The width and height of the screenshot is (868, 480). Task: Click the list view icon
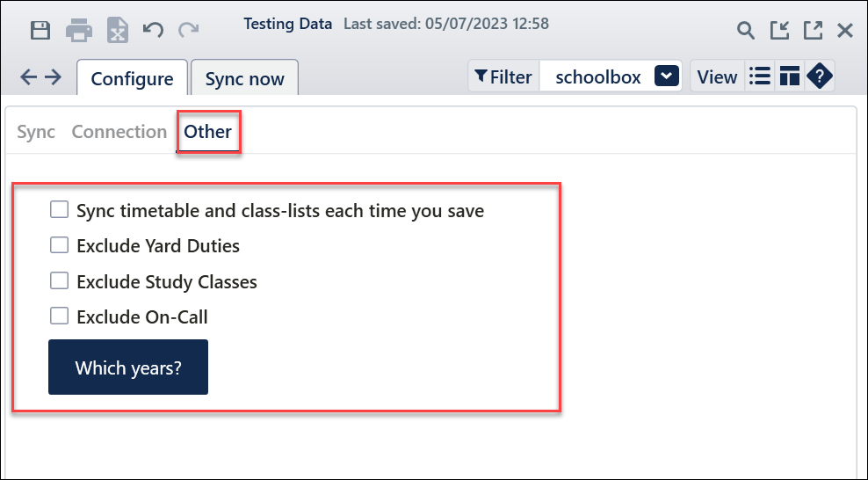(x=759, y=76)
